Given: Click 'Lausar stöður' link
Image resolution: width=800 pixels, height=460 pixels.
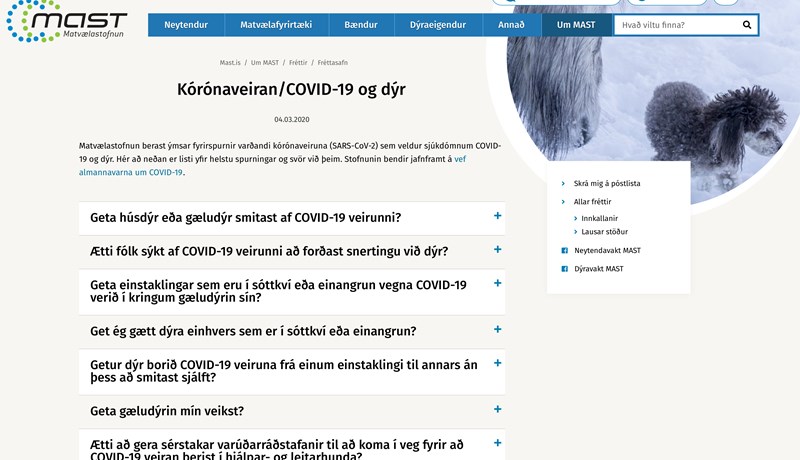Looking at the screenshot, I should tap(605, 232).
